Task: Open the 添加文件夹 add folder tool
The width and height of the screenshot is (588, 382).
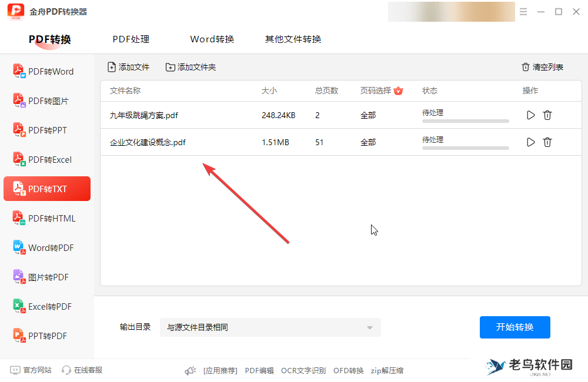Action: (x=191, y=67)
